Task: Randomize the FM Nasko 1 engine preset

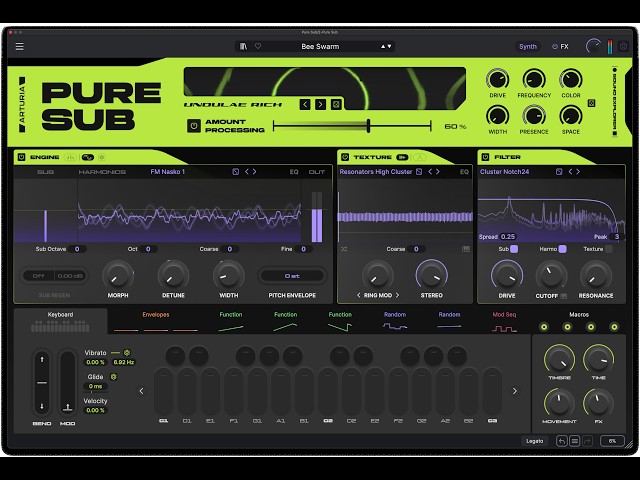Action: pyautogui.click(x=236, y=171)
